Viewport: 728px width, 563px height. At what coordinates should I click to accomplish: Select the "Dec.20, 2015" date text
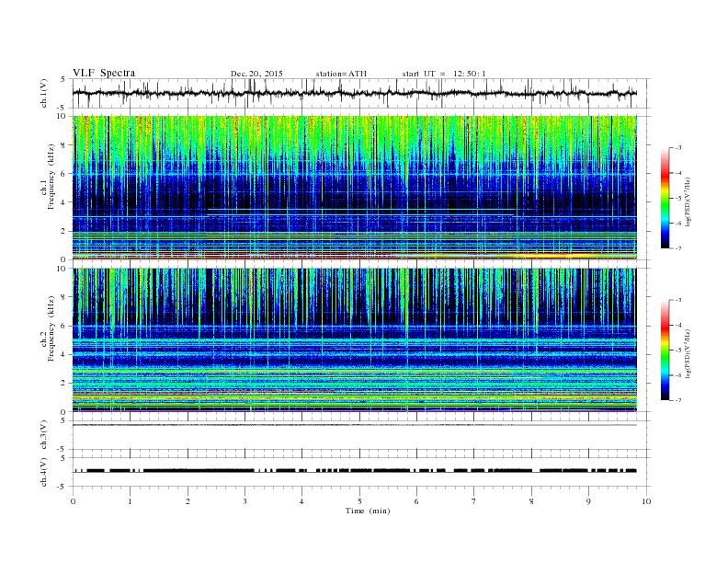pyautogui.click(x=256, y=74)
